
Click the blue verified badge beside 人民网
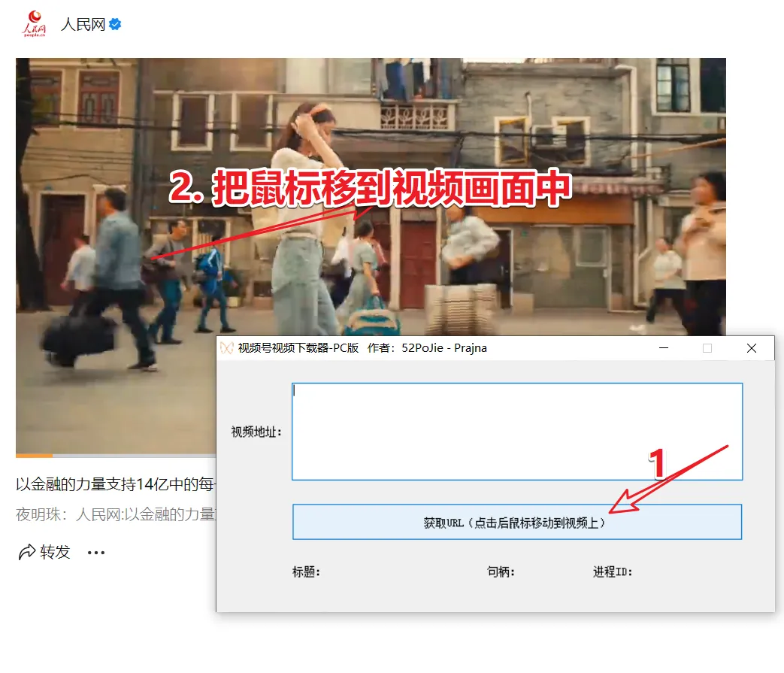(x=115, y=24)
